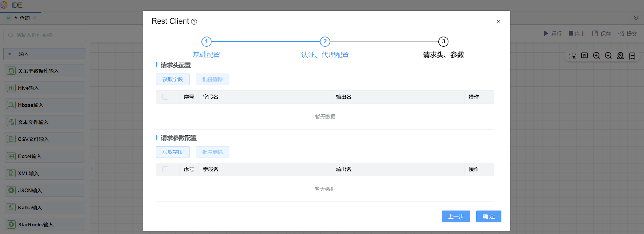
Task: Click the 停止 stop square icon
Action: tap(571, 33)
